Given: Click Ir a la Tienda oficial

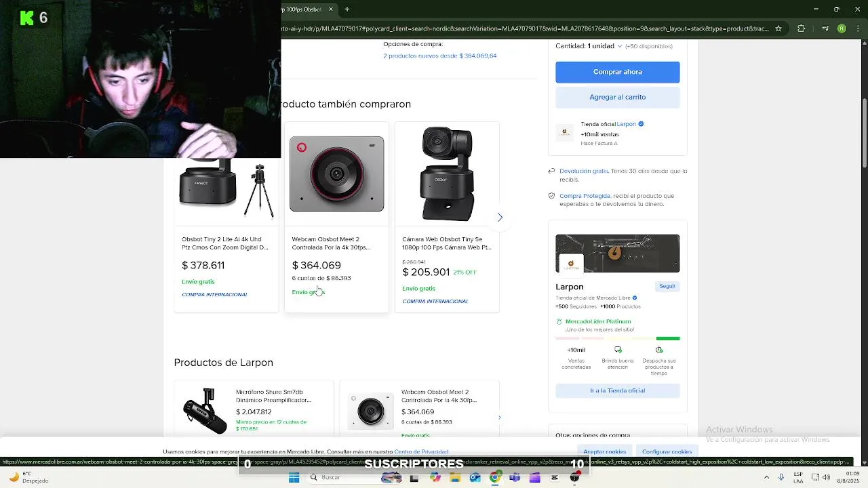Looking at the screenshot, I should pyautogui.click(x=617, y=390).
